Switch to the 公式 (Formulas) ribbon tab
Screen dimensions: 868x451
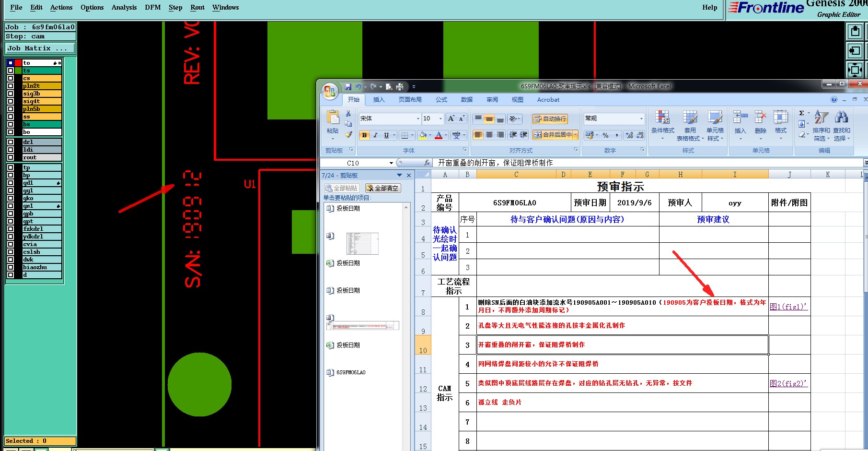point(441,100)
